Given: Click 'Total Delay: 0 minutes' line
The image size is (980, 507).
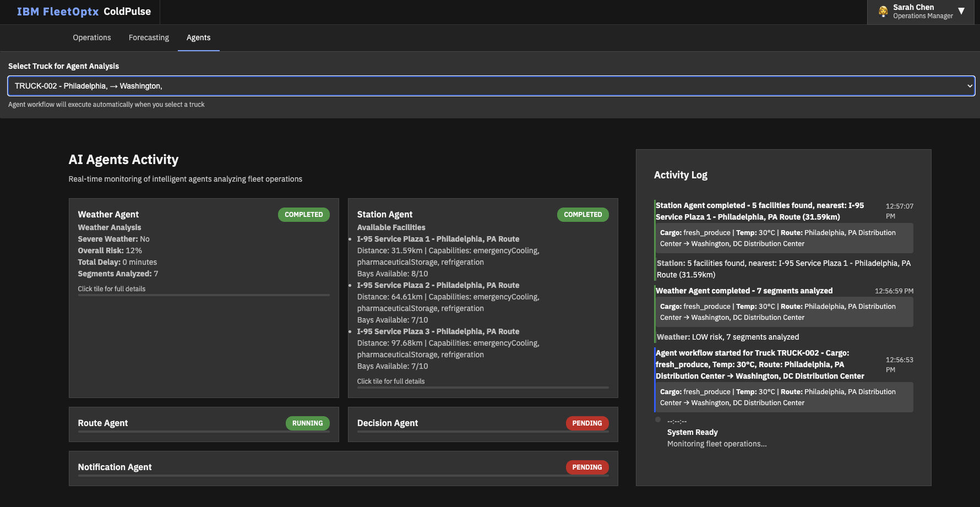Looking at the screenshot, I should point(117,262).
